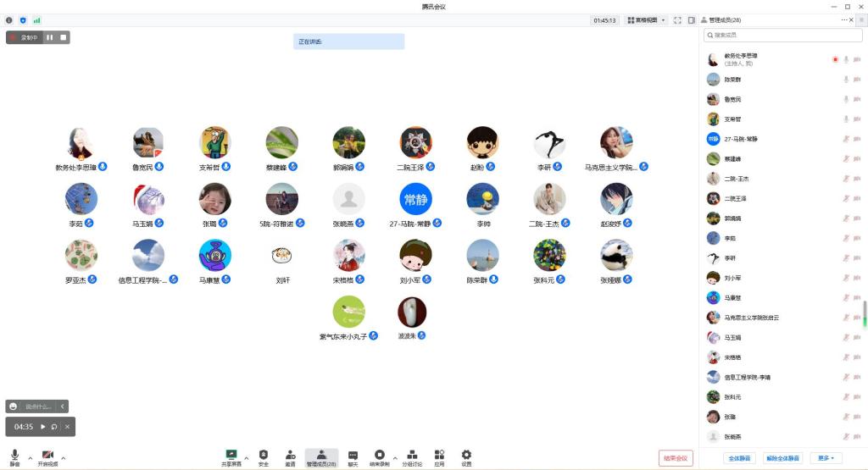This screenshot has width=868, height=470.
Task: Toggle the side panel layout icon
Action: tap(692, 19)
